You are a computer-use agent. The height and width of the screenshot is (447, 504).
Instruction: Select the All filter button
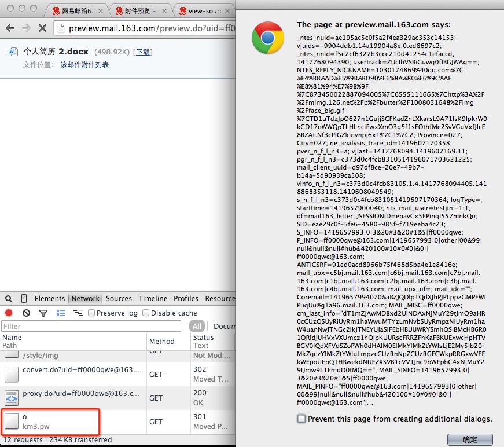click(197, 326)
